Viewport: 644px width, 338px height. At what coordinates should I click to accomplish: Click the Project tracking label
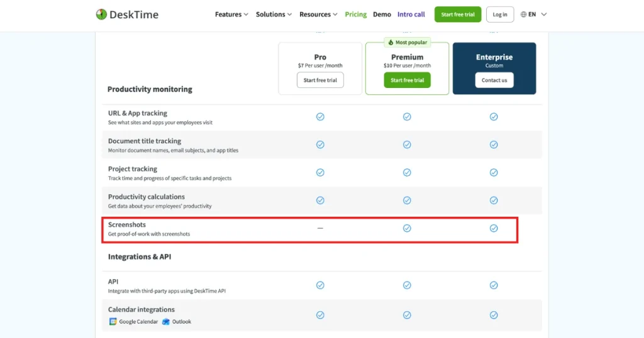tap(133, 169)
